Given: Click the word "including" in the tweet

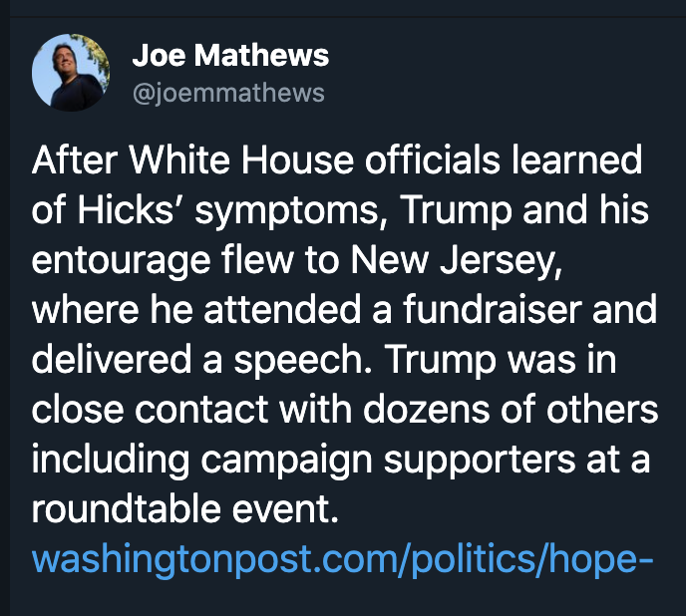Looking at the screenshot, I should coord(111,461).
